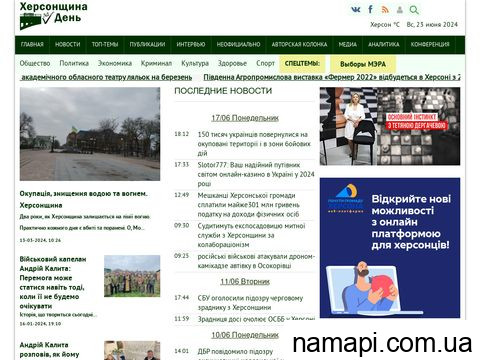Open the Основний інстинкт banner
Screen dimensions: 480x360
click(390, 126)
